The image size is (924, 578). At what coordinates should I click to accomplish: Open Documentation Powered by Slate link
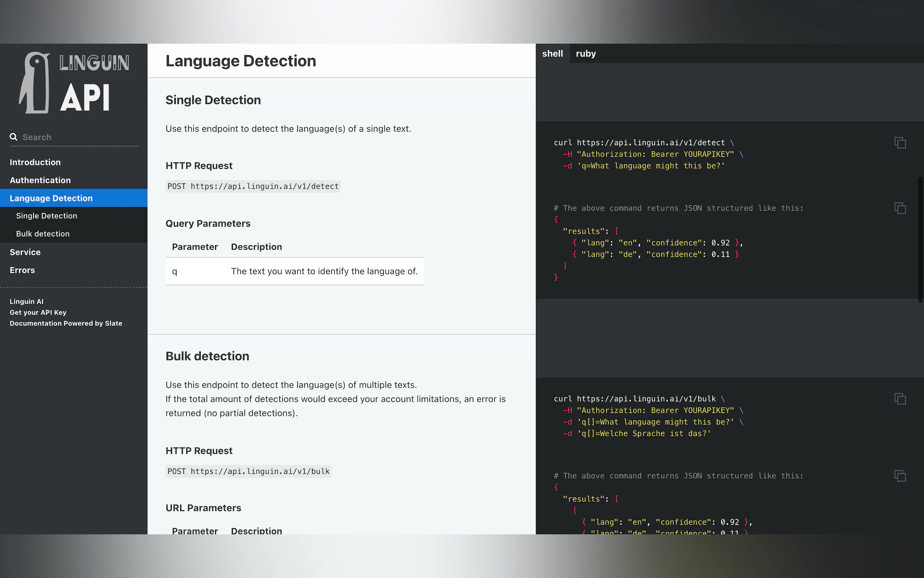[66, 323]
